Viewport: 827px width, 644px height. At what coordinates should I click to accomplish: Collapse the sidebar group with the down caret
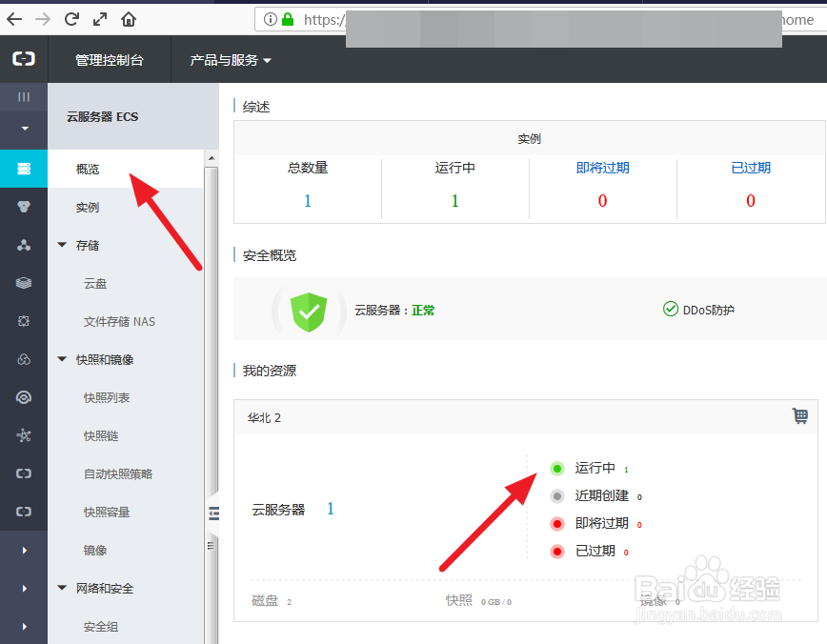tap(24, 129)
